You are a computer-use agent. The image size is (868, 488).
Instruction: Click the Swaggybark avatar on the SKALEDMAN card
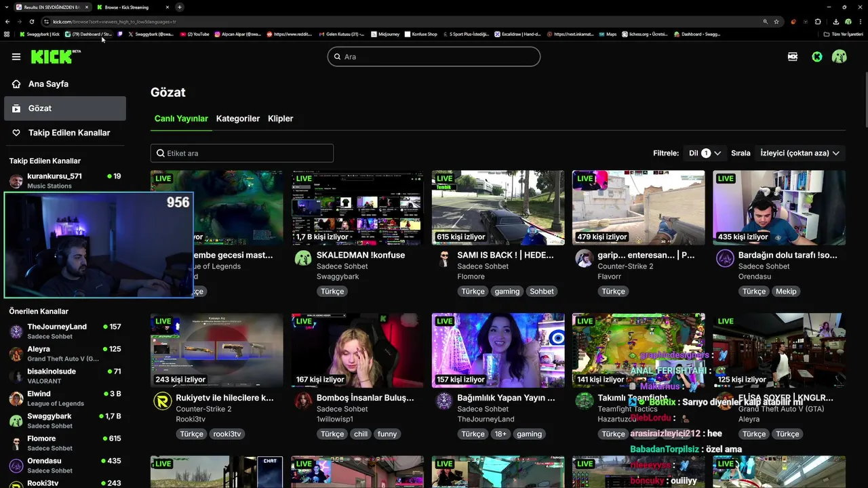tap(303, 258)
